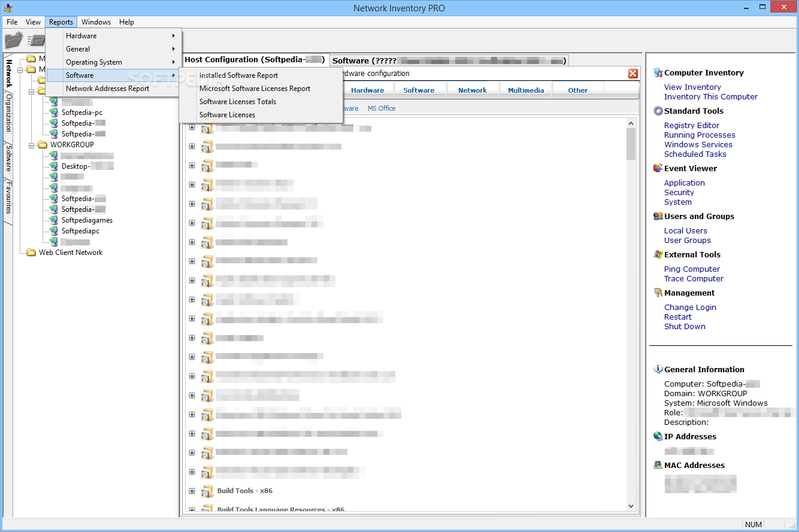Open the Registry Editor link

click(692, 126)
